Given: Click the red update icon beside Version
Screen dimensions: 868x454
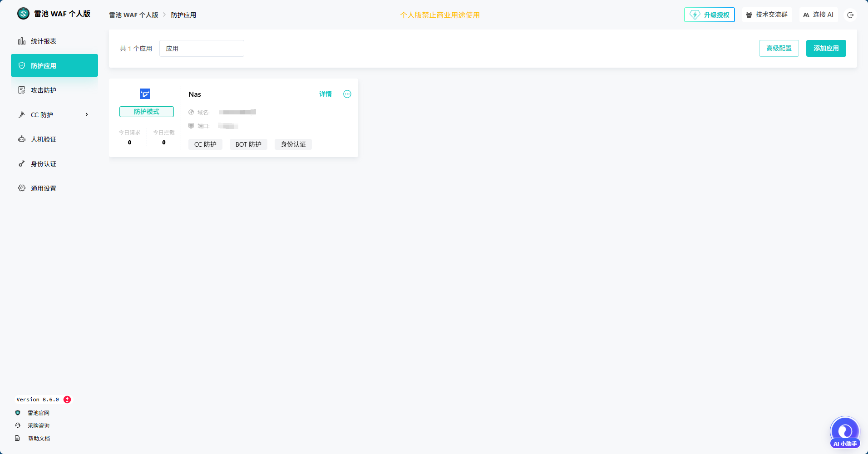Looking at the screenshot, I should click(x=67, y=400).
